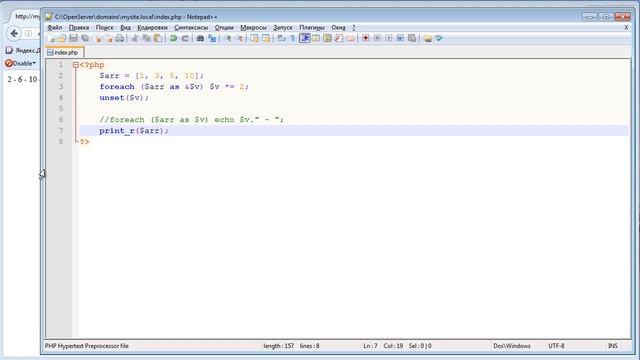640x360 pixels.
Task: Toggle the INS insert mode indicator
Action: [613, 346]
